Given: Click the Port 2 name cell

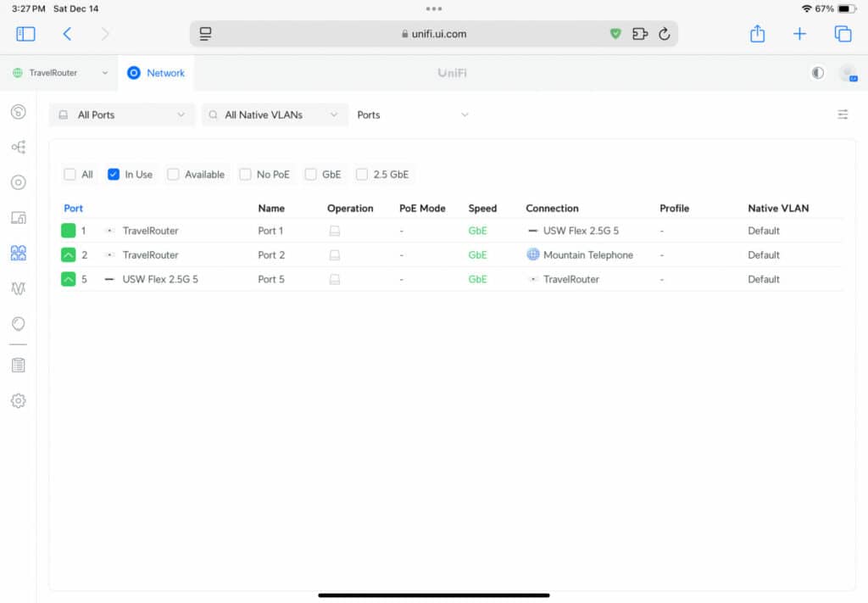Looking at the screenshot, I should pyautogui.click(x=271, y=254).
